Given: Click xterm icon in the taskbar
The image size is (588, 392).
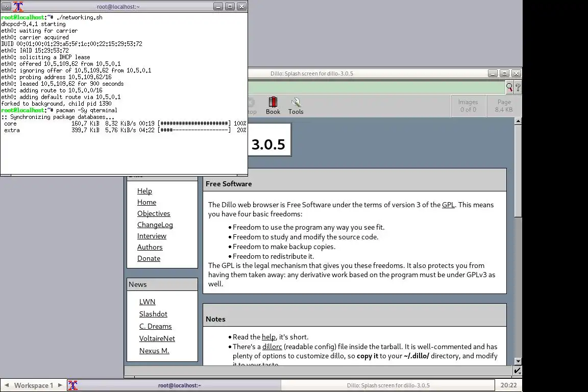Looking at the screenshot, I should 73,385.
